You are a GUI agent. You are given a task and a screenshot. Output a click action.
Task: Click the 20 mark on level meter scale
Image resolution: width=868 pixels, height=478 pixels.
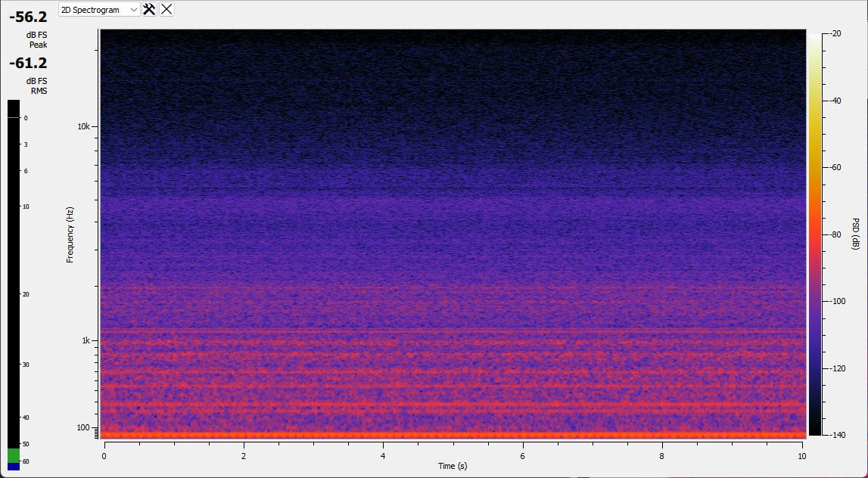point(26,294)
